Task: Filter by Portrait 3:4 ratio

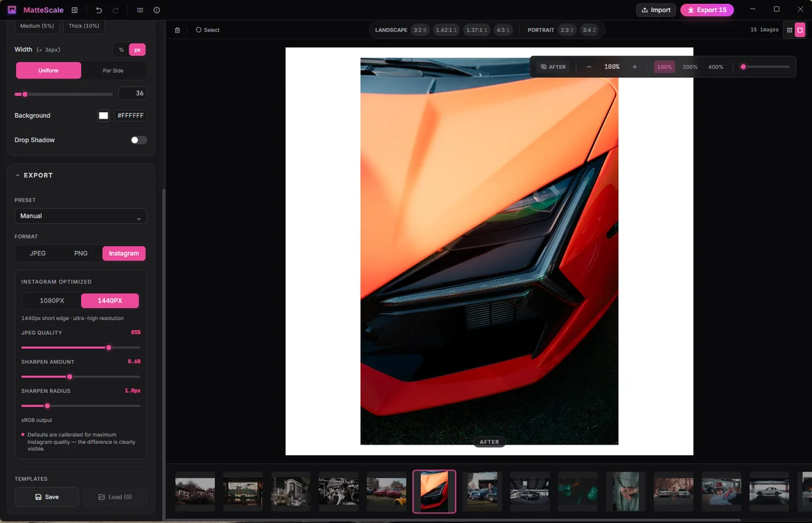Action: (x=589, y=30)
